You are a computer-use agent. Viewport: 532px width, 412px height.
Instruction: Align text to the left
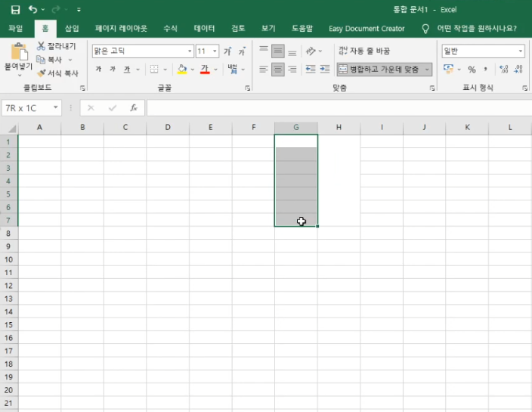click(264, 70)
